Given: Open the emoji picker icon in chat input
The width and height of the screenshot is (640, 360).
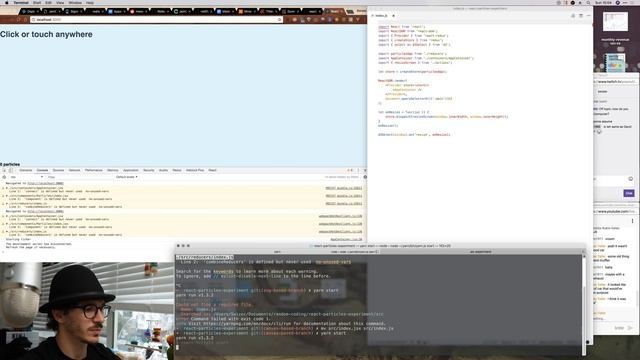Looking at the screenshot, I should point(631,179).
